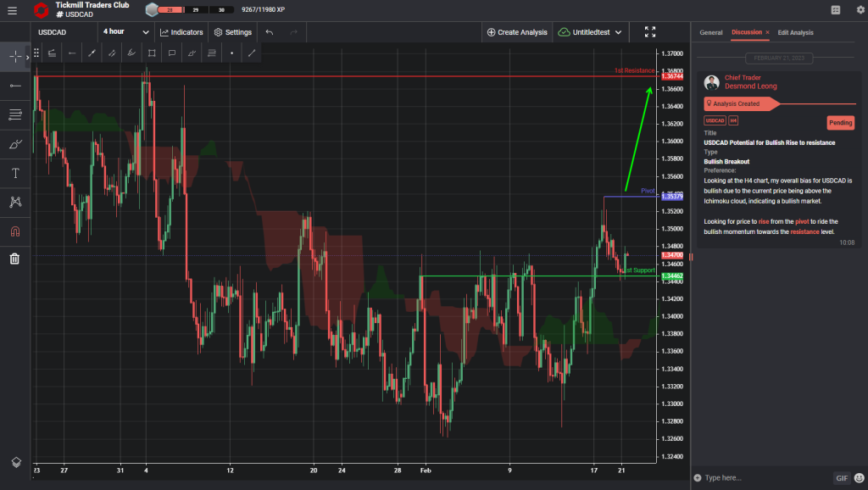Expand the hamburger menu top left
Image resolution: width=868 pixels, height=490 pixels.
pos(13,11)
